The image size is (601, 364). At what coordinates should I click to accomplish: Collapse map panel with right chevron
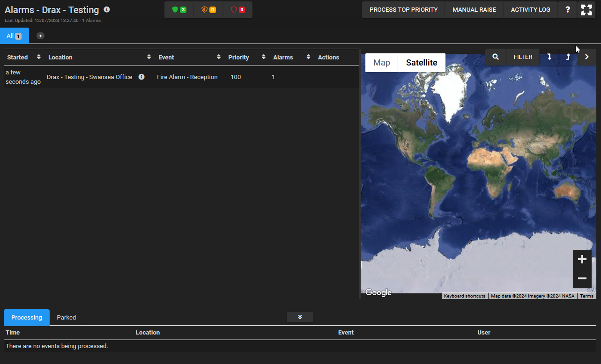pyautogui.click(x=586, y=57)
